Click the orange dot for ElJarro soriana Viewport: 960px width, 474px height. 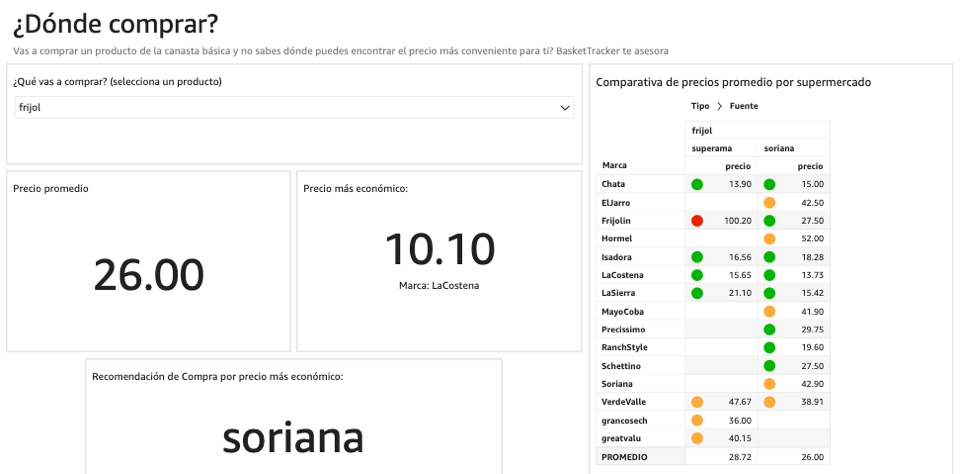click(770, 202)
